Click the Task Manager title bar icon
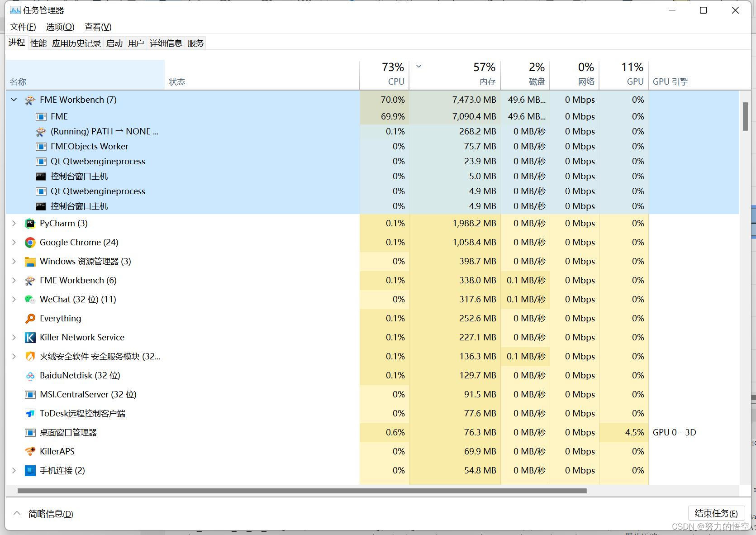The image size is (756, 535). pos(15,10)
